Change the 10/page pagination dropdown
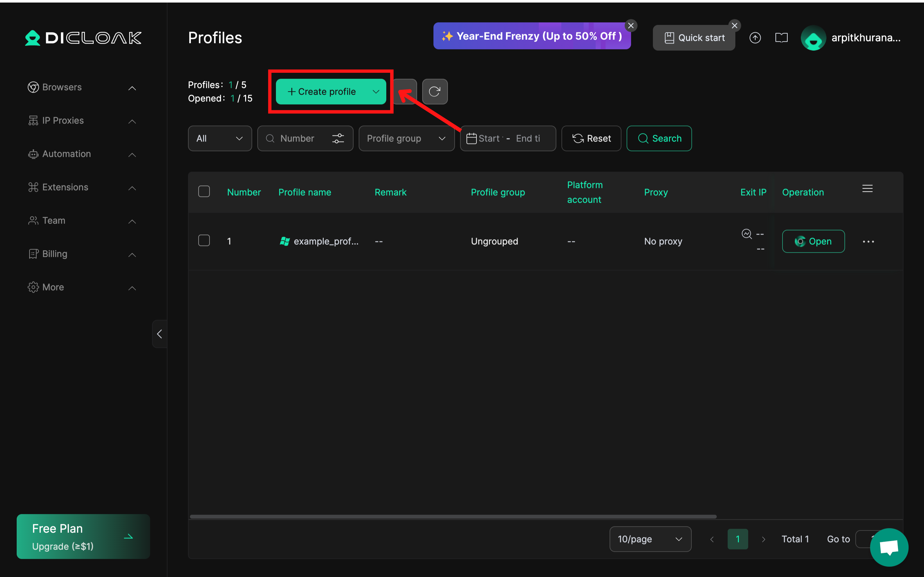Image resolution: width=924 pixels, height=577 pixels. click(650, 539)
